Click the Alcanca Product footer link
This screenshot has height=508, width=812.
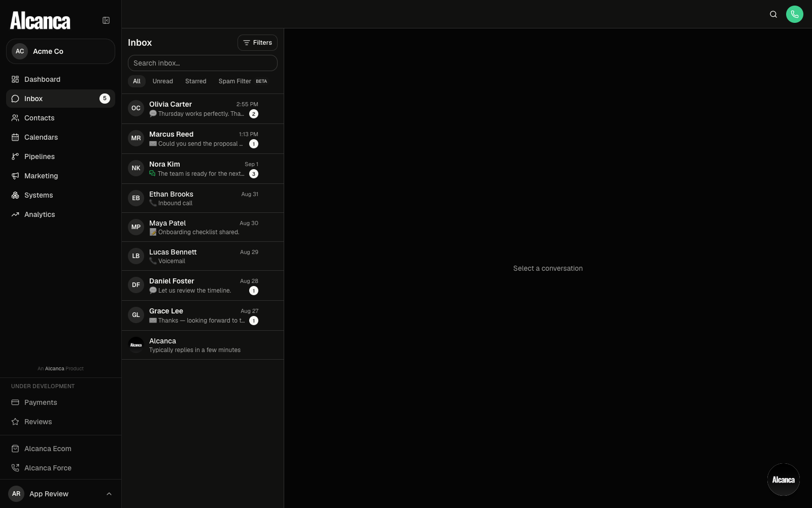coord(60,368)
